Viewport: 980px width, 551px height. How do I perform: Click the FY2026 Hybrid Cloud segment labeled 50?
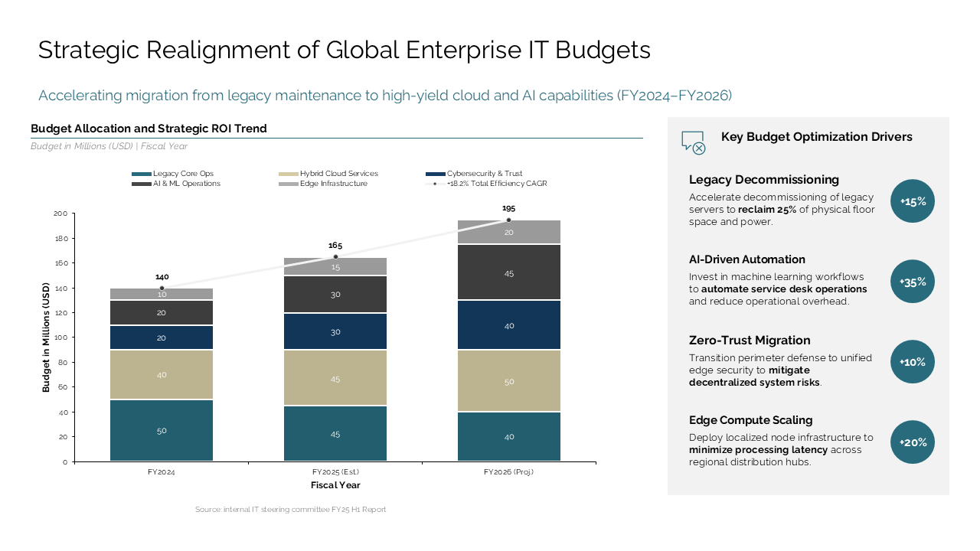(x=508, y=381)
